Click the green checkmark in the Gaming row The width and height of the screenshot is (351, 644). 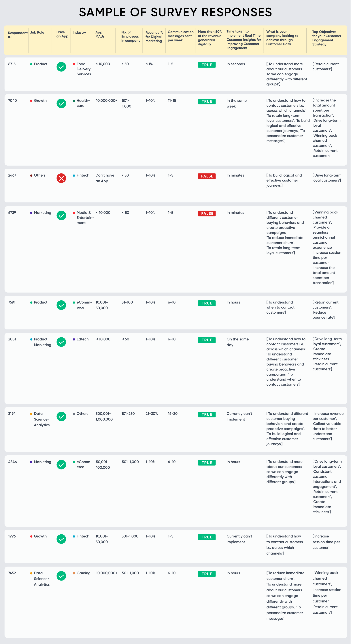click(61, 576)
